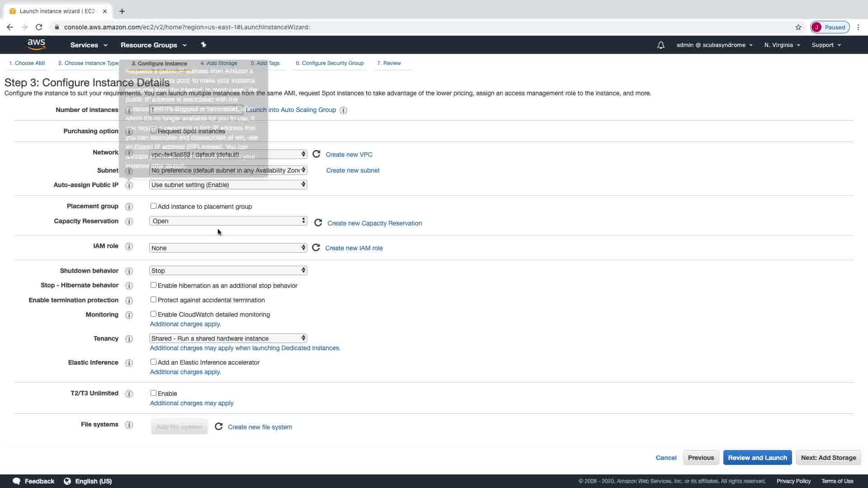Click the info icon beside Tenancy
The height and width of the screenshot is (488, 868).
tap(129, 339)
